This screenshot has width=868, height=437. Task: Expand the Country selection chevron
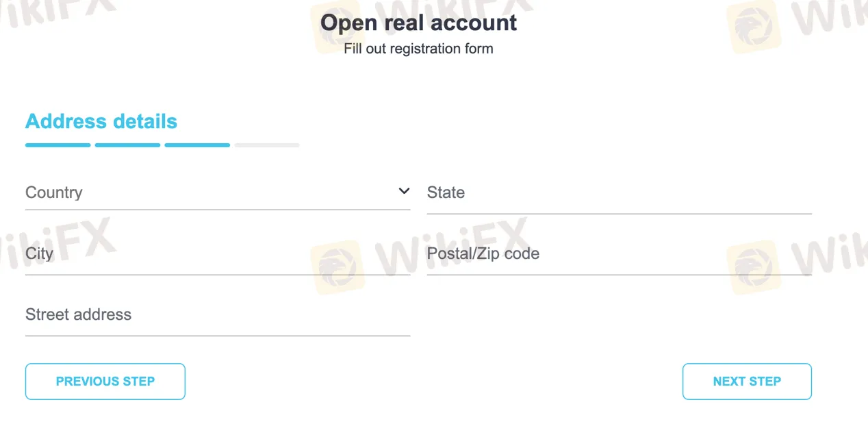point(404,190)
